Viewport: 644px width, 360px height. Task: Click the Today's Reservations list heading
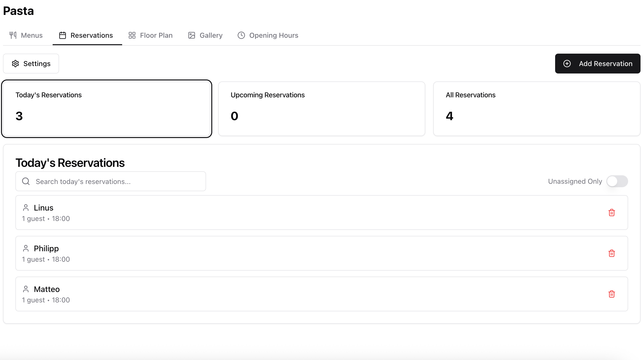[x=70, y=163]
